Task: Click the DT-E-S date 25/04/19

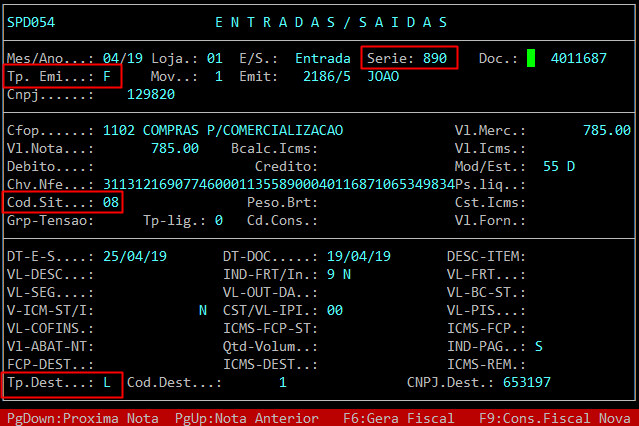Action: [x=135, y=256]
